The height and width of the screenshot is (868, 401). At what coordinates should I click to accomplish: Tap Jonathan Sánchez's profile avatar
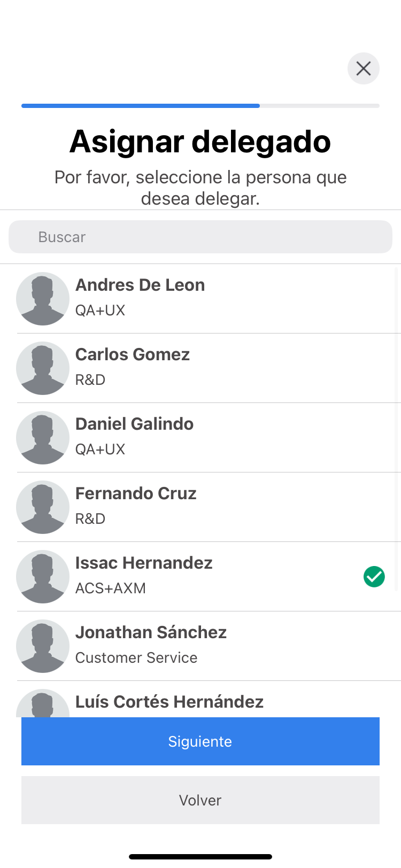click(43, 646)
